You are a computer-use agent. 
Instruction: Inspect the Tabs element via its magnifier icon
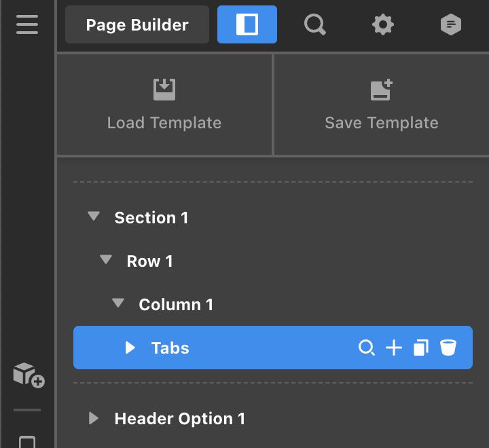(x=367, y=348)
